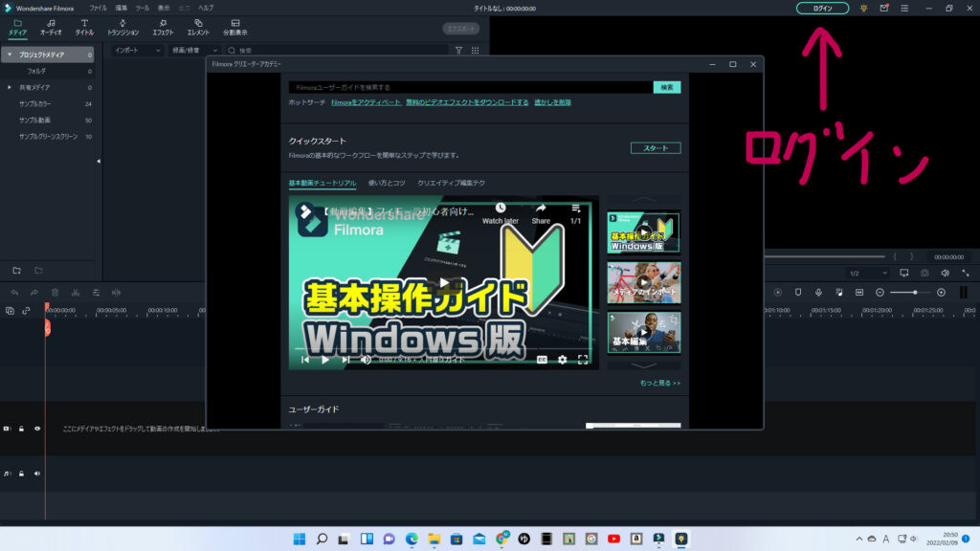
Task: Click the redo arrow in timeline toolbar
Action: click(x=34, y=293)
